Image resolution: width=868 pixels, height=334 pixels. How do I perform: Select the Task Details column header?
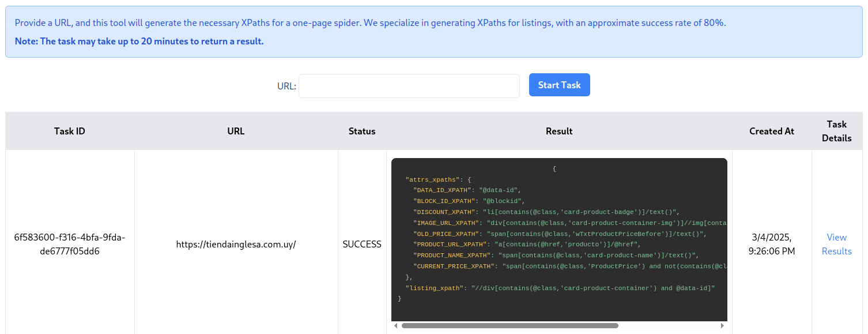coord(836,131)
